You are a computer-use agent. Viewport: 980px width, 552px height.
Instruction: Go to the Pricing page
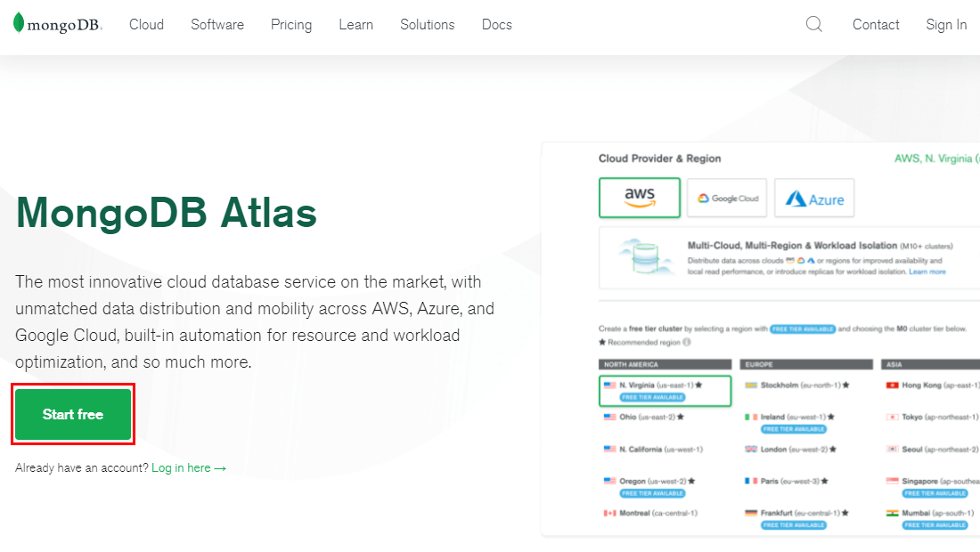(291, 25)
